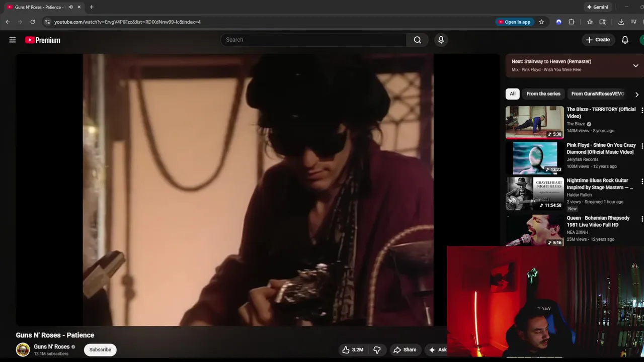This screenshot has width=644, height=362.
Task: Click the video player to pause
Action: pos(258,190)
